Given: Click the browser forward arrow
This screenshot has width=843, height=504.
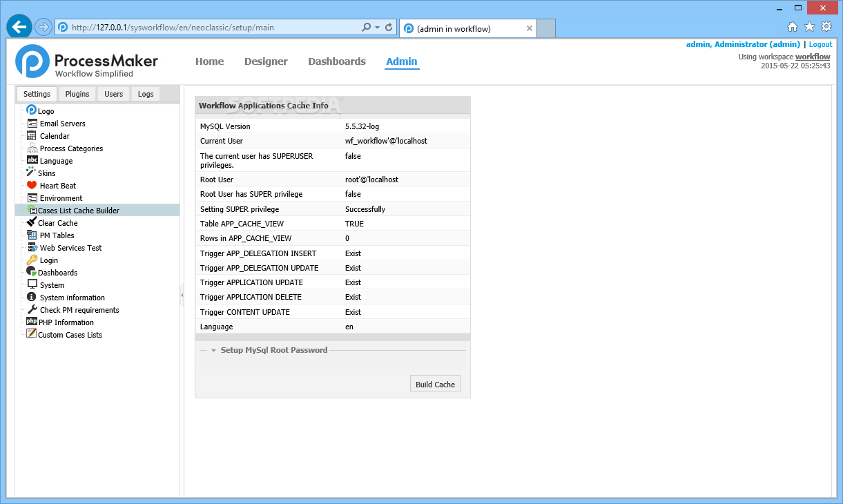Looking at the screenshot, I should [43, 28].
